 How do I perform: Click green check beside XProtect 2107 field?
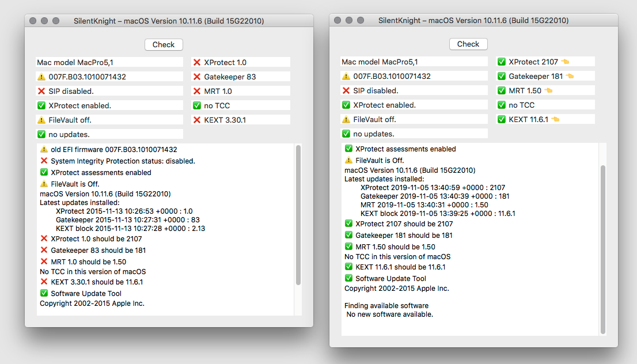[502, 62]
